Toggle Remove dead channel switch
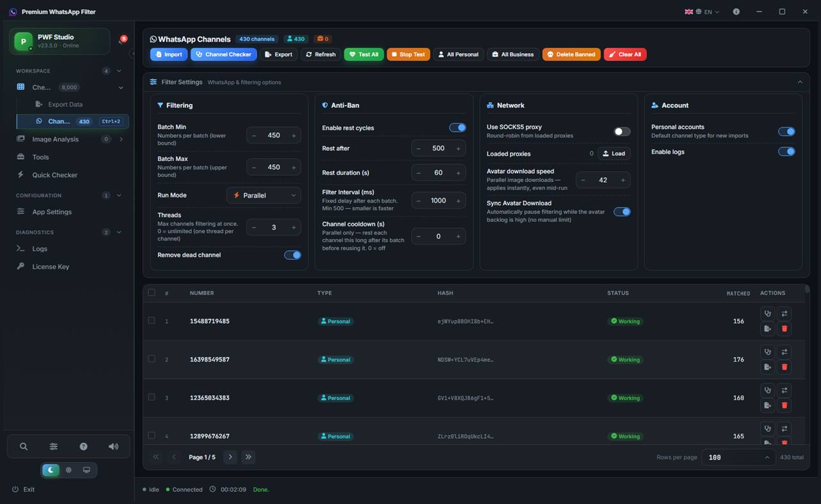This screenshot has width=821, height=504. click(x=292, y=255)
